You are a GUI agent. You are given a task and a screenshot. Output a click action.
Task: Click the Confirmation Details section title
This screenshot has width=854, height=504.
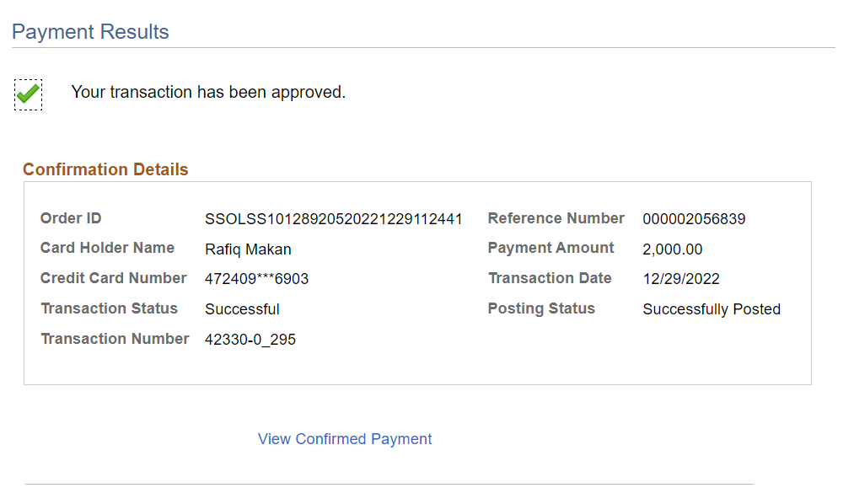pyautogui.click(x=105, y=169)
